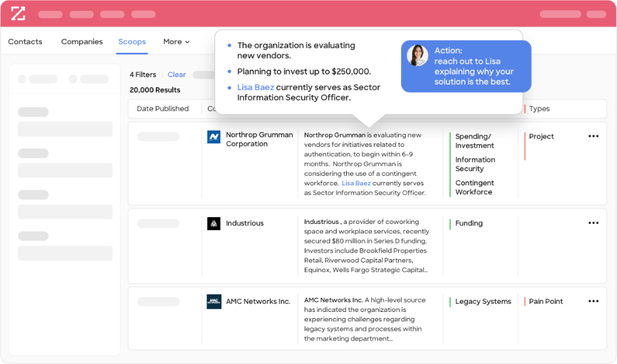
Task: Select the Funding topic
Action: click(469, 223)
